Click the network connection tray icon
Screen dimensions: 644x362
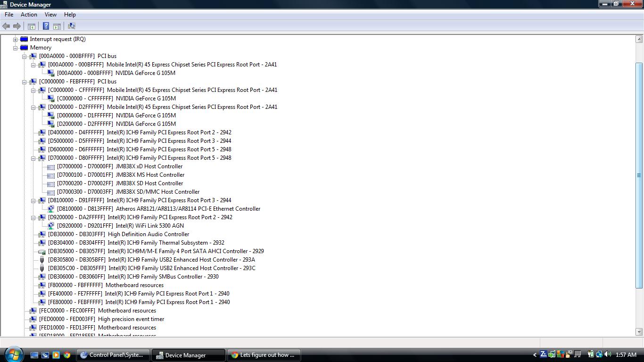point(599,354)
